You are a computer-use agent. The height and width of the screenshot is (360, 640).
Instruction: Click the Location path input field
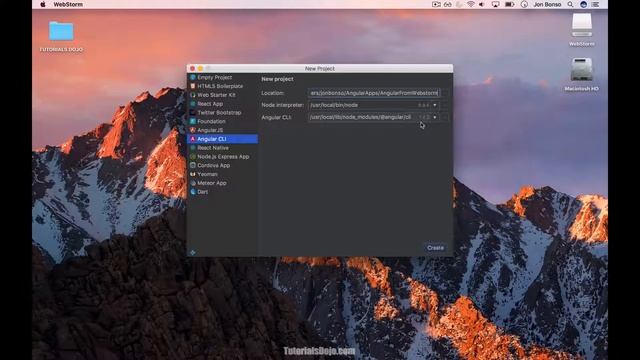373,93
